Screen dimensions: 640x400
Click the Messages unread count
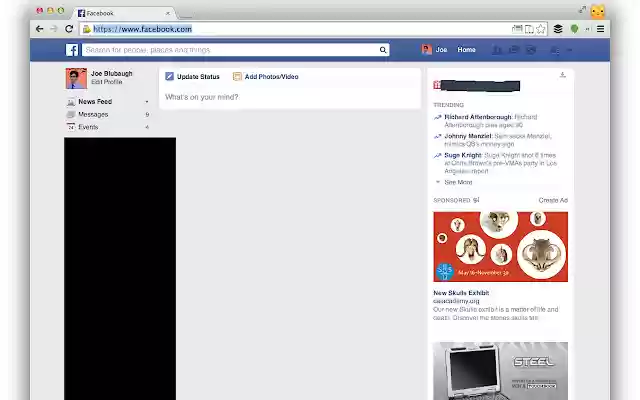pos(147,115)
